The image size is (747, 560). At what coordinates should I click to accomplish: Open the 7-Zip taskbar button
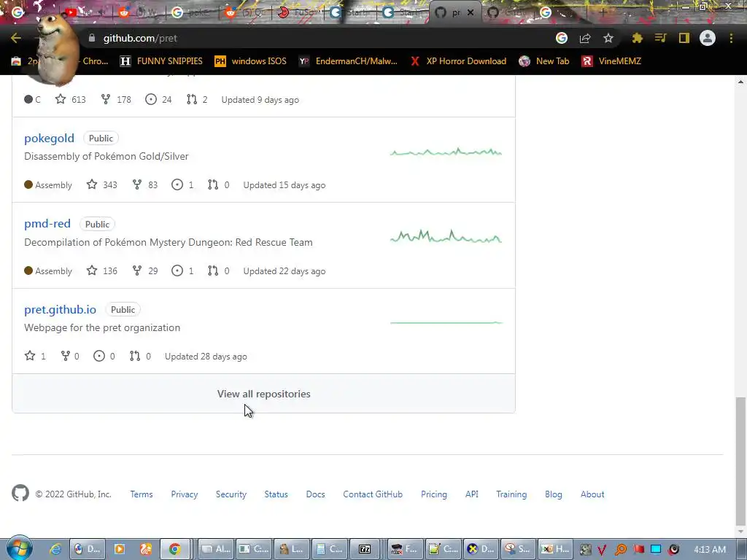click(365, 549)
